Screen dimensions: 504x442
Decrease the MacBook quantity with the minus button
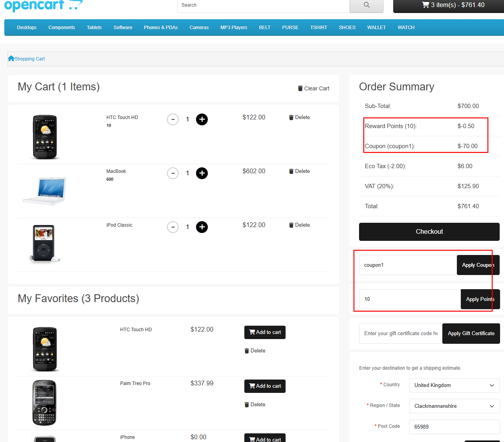coord(173,173)
